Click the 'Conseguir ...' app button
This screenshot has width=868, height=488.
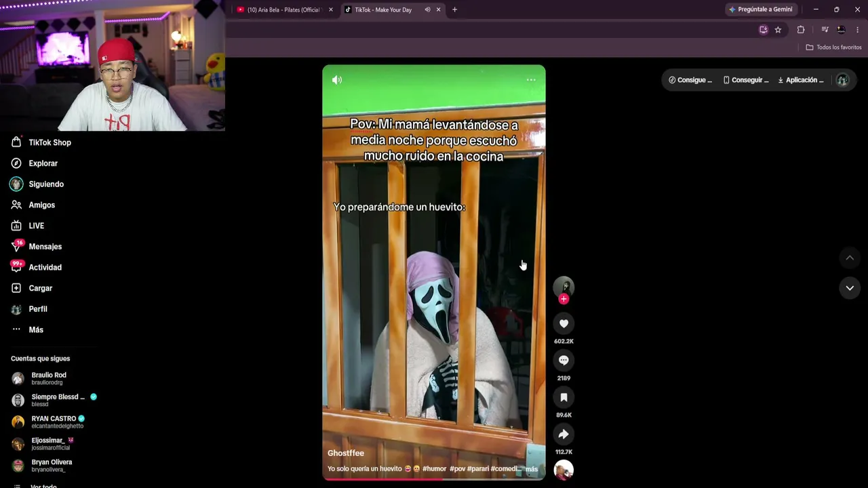coord(746,80)
